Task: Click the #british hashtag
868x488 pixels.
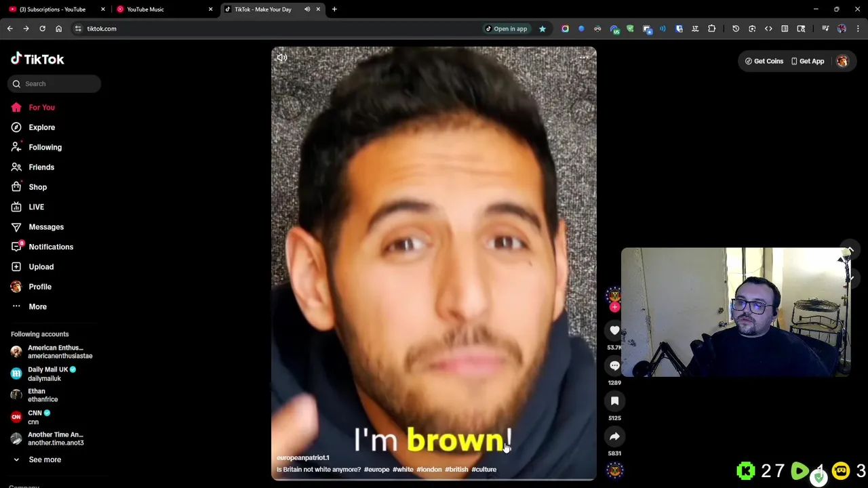Action: pos(457,469)
